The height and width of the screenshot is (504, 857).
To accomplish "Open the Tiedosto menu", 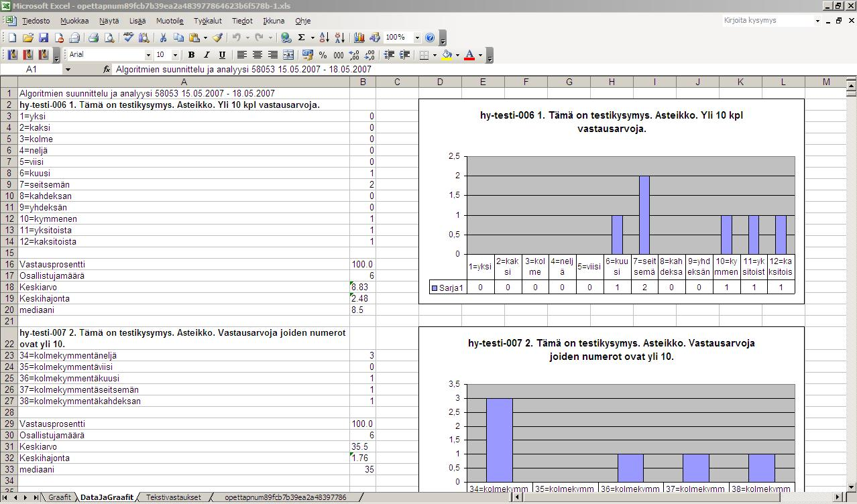I will [x=36, y=21].
